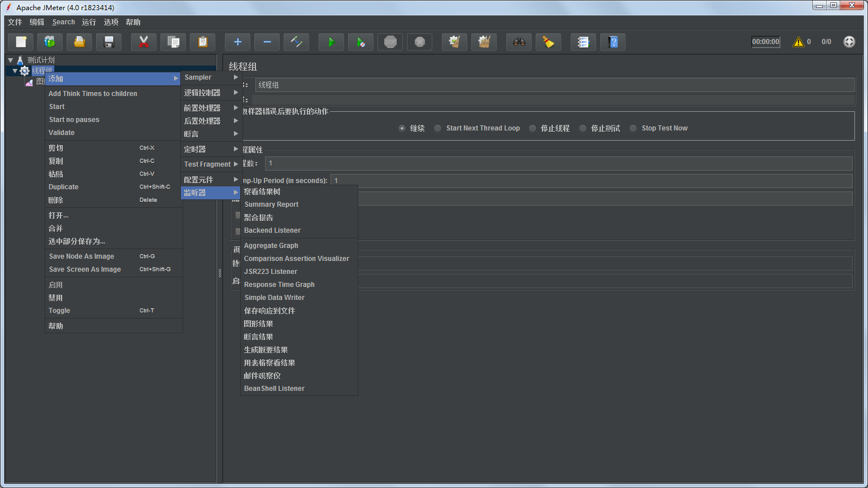Choose Aggregate Graph from listener submenu

271,246
